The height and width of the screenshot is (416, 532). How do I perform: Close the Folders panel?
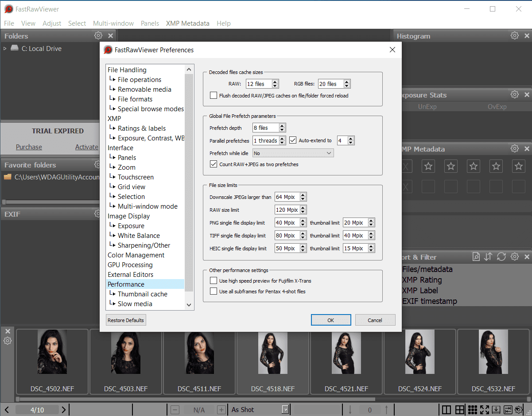point(111,36)
